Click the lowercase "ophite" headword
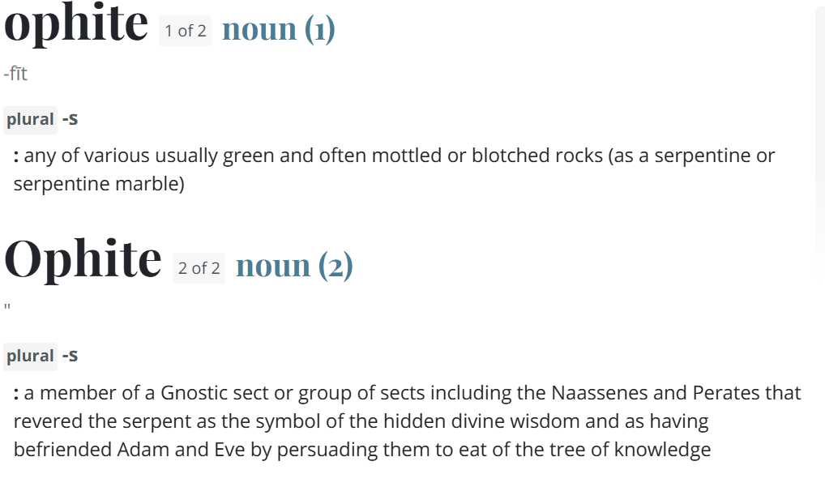This screenshot has height=504, width=825. coord(75,23)
